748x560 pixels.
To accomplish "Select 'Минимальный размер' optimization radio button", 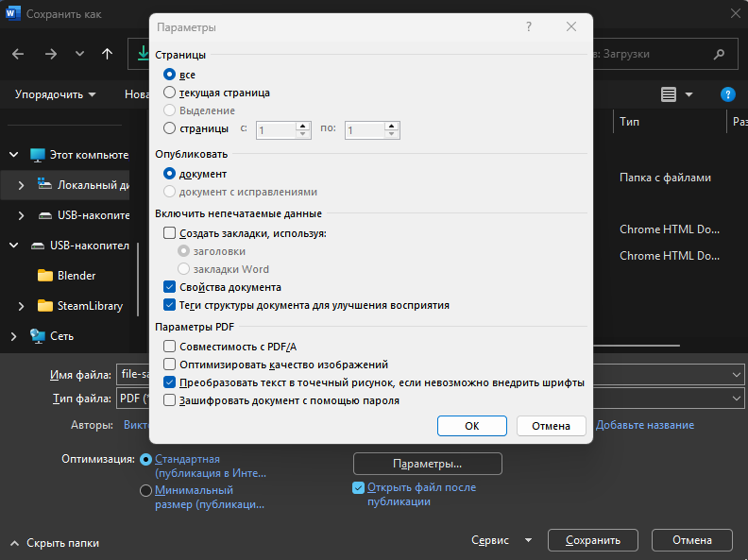I will point(146,490).
